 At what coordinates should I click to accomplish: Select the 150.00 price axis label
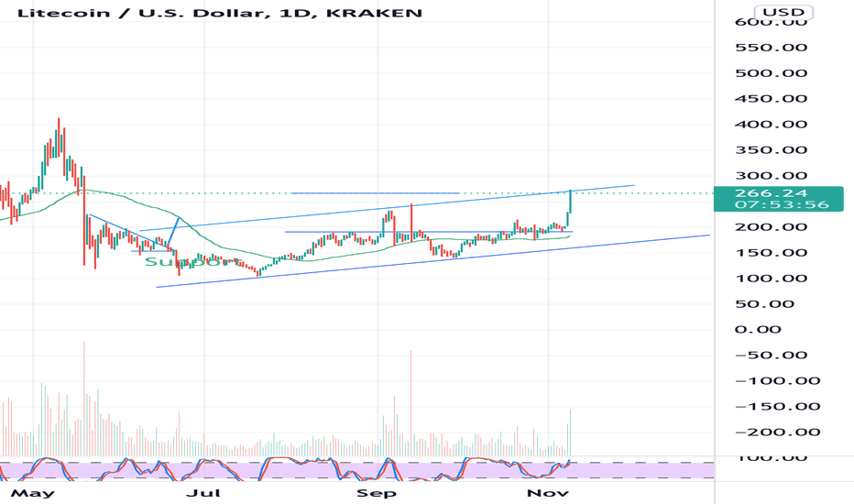[x=771, y=253]
